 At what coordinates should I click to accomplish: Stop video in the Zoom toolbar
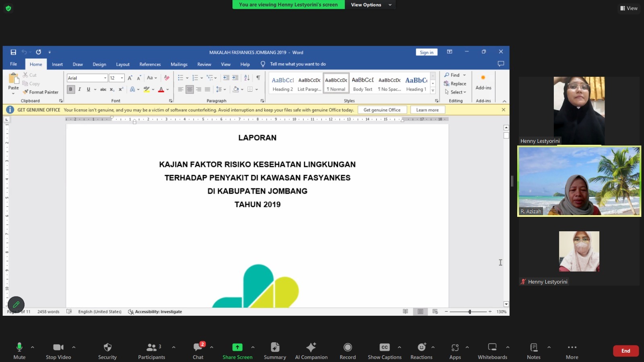tap(58, 350)
